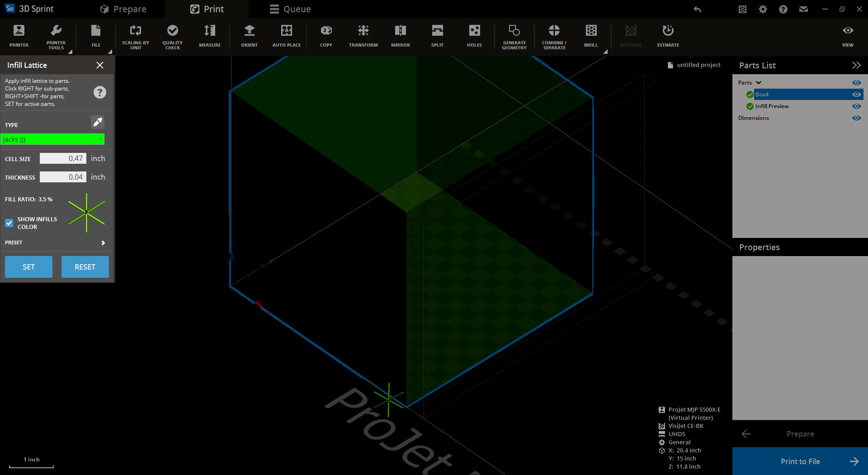Image resolution: width=868 pixels, height=475 pixels.
Task: Disable the Show Infills Color checkbox
Action: coord(9,223)
